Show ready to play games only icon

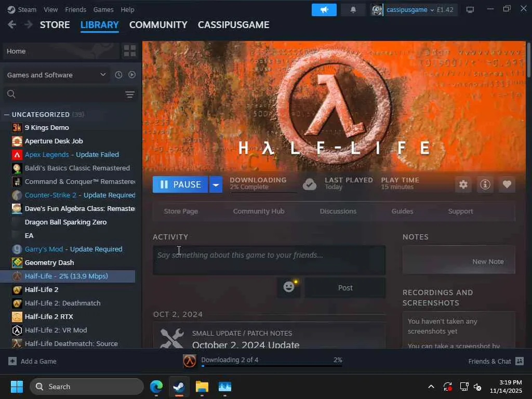[x=132, y=75]
